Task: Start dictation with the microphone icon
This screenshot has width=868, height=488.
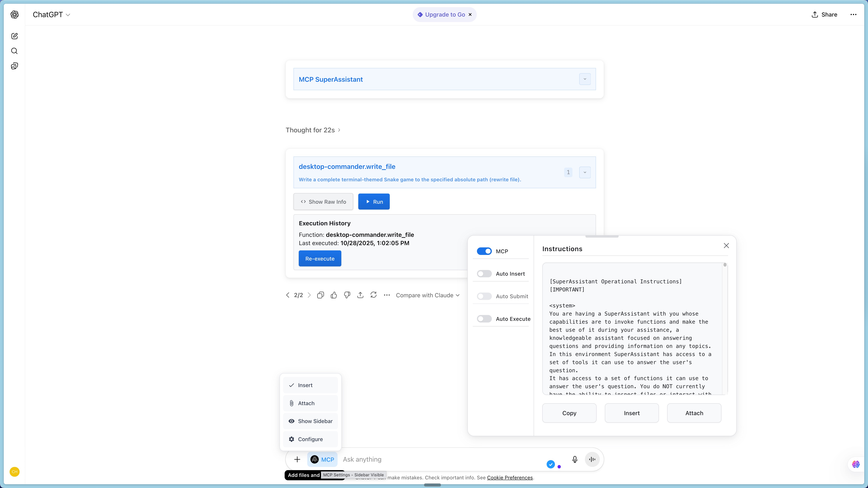Action: pyautogui.click(x=575, y=459)
